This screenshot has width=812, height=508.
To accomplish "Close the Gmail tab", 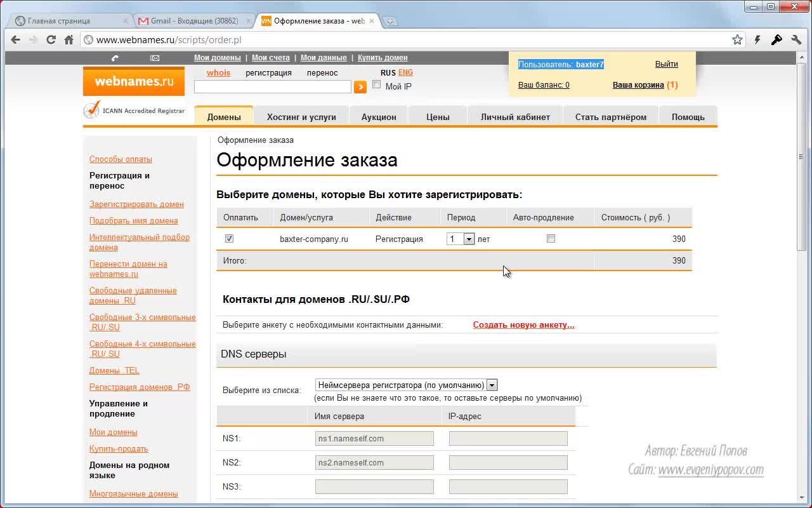I will [x=249, y=21].
